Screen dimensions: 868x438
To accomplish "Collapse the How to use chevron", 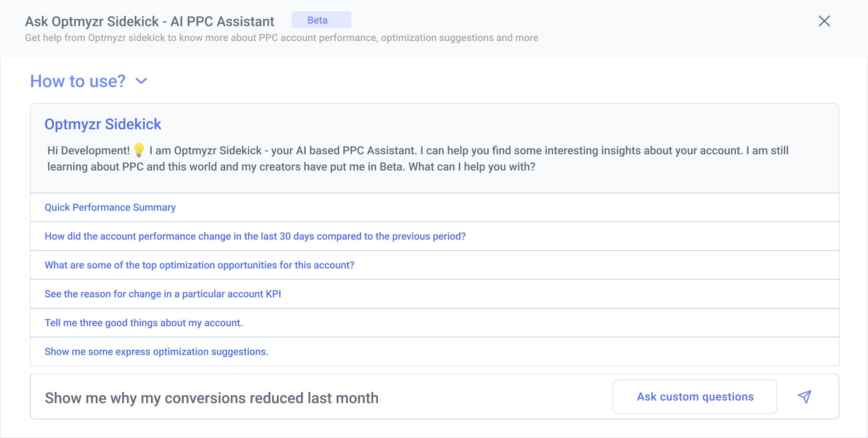I will (141, 81).
